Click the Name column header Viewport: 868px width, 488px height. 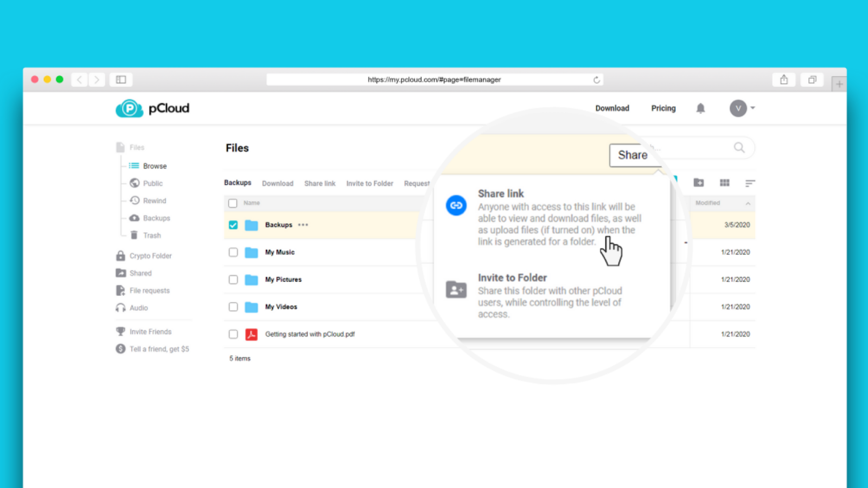coord(252,203)
